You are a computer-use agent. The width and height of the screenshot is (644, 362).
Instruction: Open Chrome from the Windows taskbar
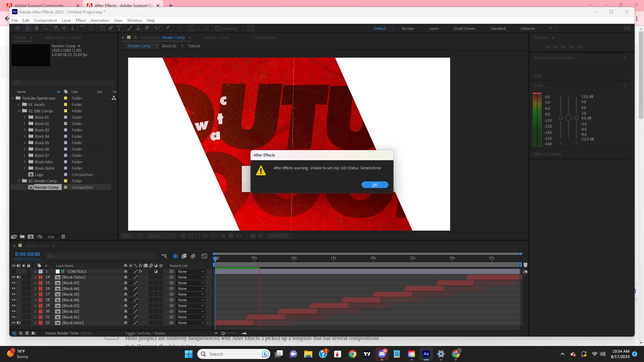coord(353,354)
